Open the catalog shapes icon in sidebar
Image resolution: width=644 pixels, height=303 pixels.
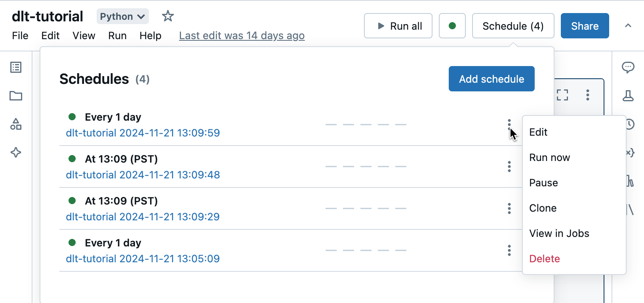(x=16, y=124)
